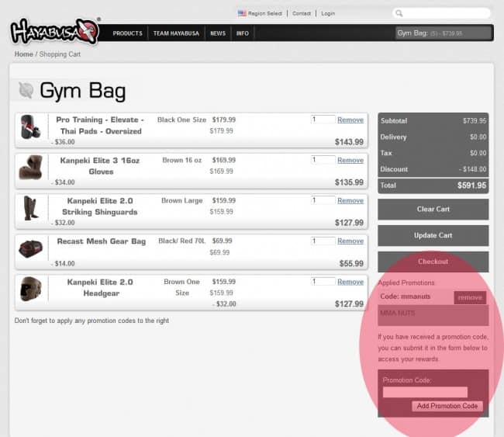This screenshot has width=504, height=437.
Task: Open Kanpeki Striking Shinguards thumbnail
Action: [31, 208]
